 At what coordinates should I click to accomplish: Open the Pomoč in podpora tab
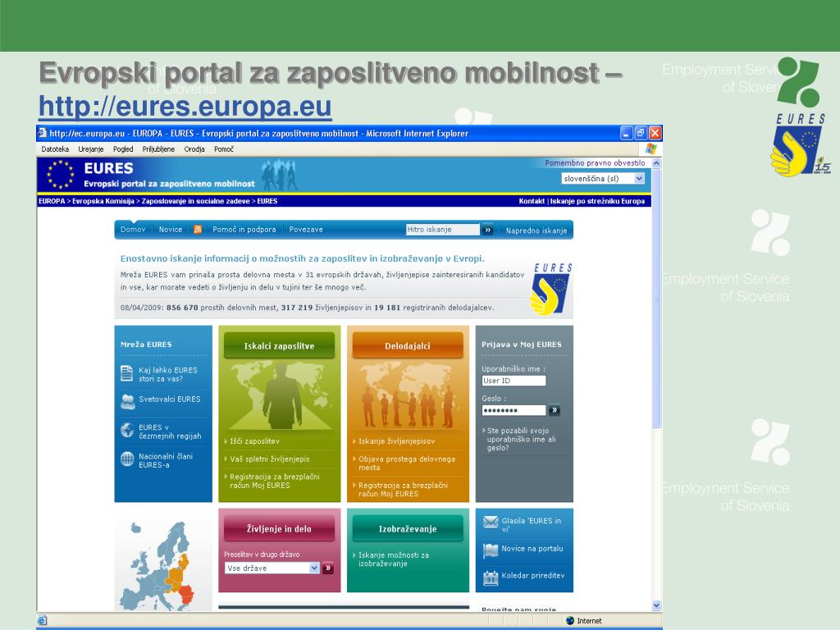[244, 230]
